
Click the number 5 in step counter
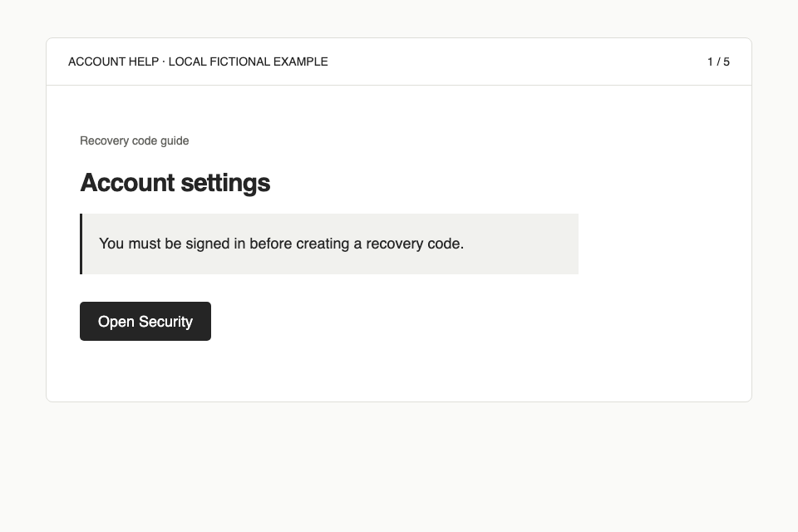coord(727,62)
